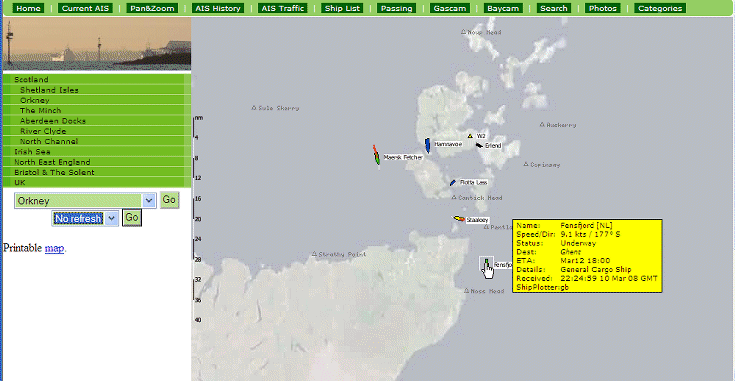Open the Photos tab
735x381 pixels.
603,8
